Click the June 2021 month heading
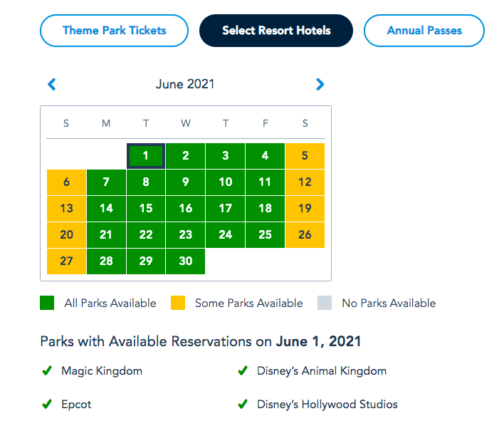Image resolution: width=504 pixels, height=426 pixels. point(185,84)
